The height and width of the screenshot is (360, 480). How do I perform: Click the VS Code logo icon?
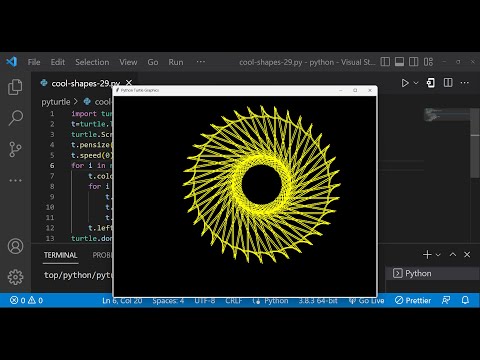click(12, 62)
